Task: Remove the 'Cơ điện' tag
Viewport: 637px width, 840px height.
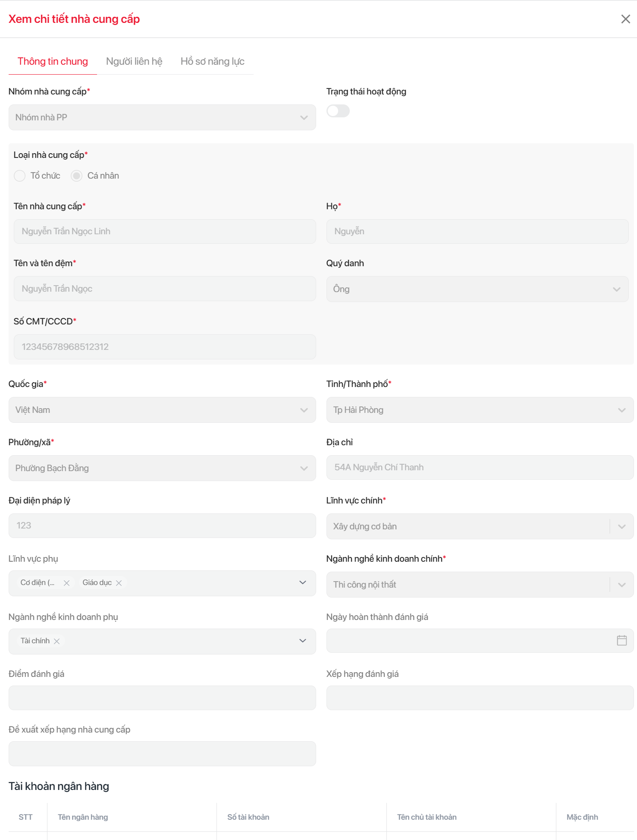Action: point(66,583)
